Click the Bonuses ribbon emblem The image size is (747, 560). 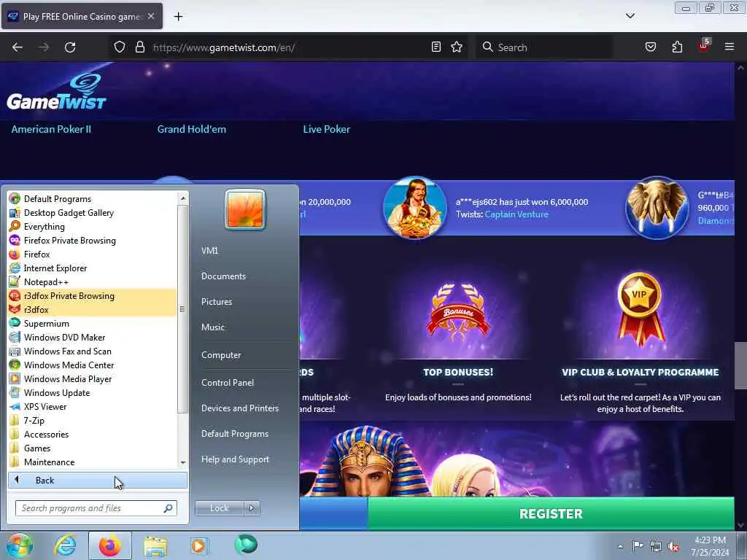(x=458, y=312)
